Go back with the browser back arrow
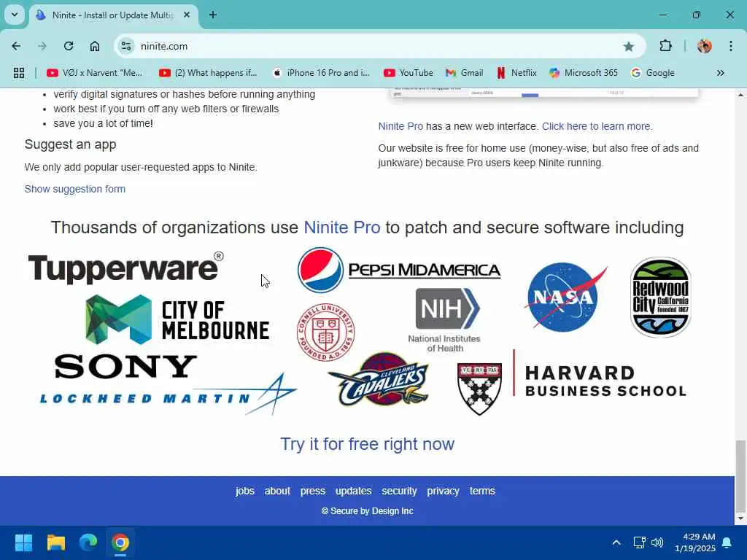This screenshot has height=560, width=747. [x=16, y=46]
